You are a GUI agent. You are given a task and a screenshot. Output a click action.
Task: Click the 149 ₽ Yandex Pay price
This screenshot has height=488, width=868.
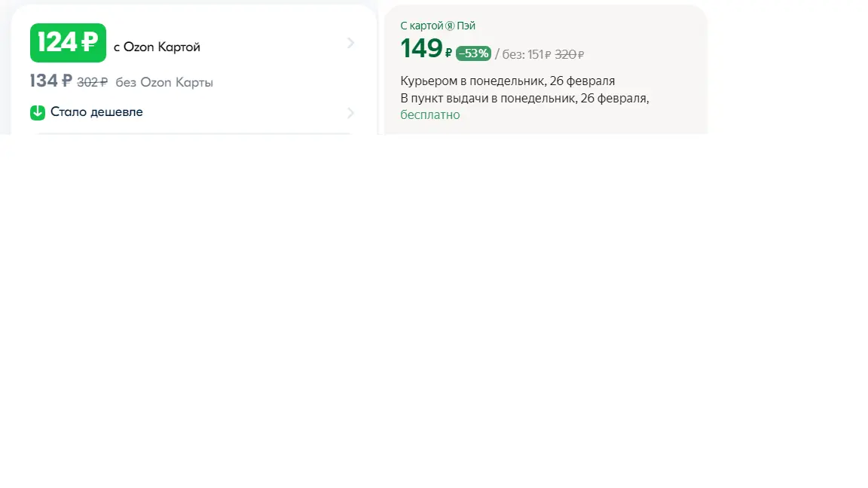[x=426, y=49]
